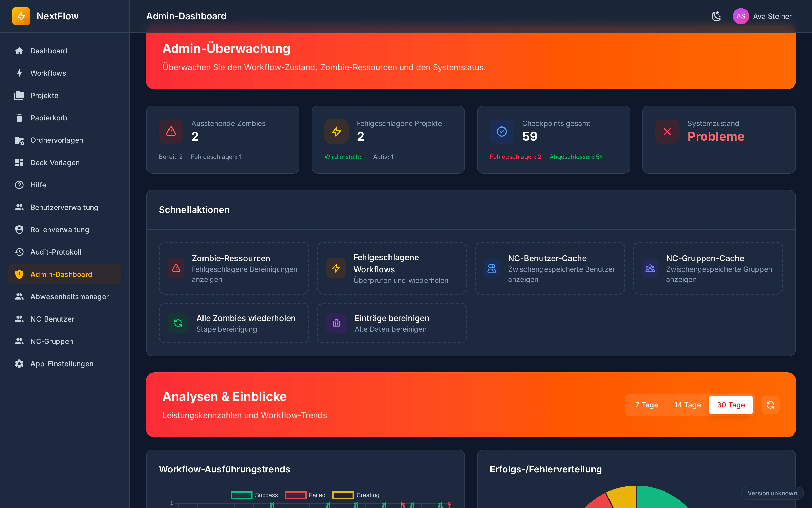Click the Ava Steiner user name
The width and height of the screenshot is (812, 508).
772,16
